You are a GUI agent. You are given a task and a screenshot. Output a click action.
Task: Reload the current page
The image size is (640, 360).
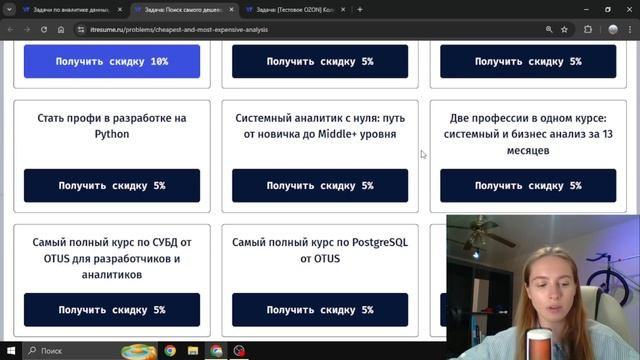tap(44, 29)
